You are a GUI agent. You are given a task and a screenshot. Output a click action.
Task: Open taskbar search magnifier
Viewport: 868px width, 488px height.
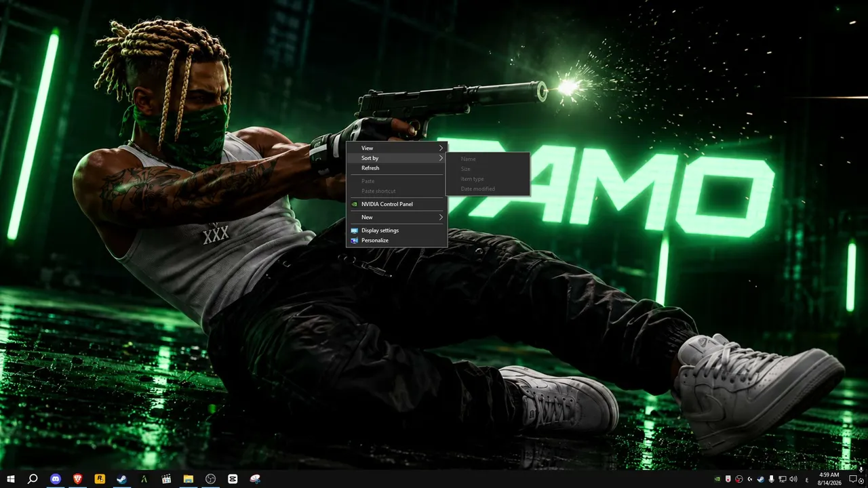click(x=32, y=479)
